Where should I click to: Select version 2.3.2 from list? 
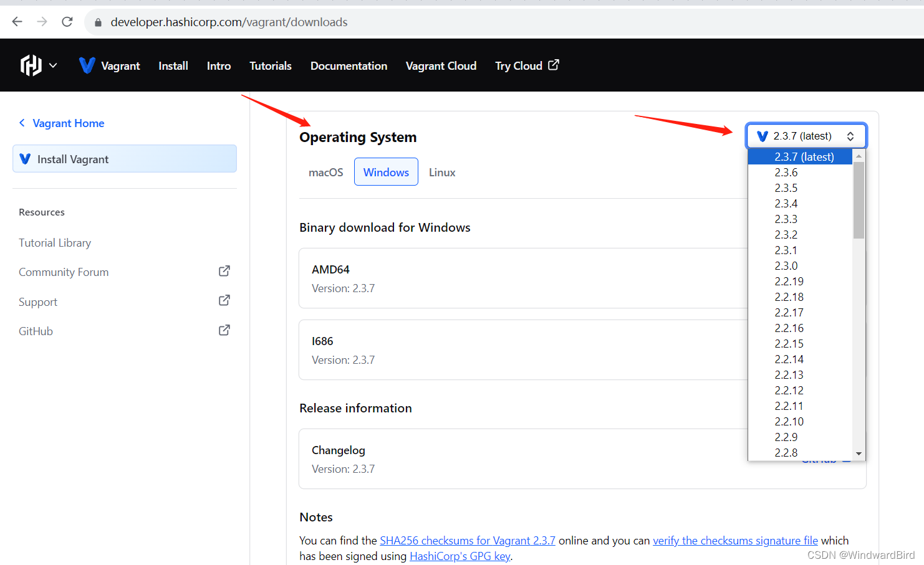pyautogui.click(x=800, y=235)
